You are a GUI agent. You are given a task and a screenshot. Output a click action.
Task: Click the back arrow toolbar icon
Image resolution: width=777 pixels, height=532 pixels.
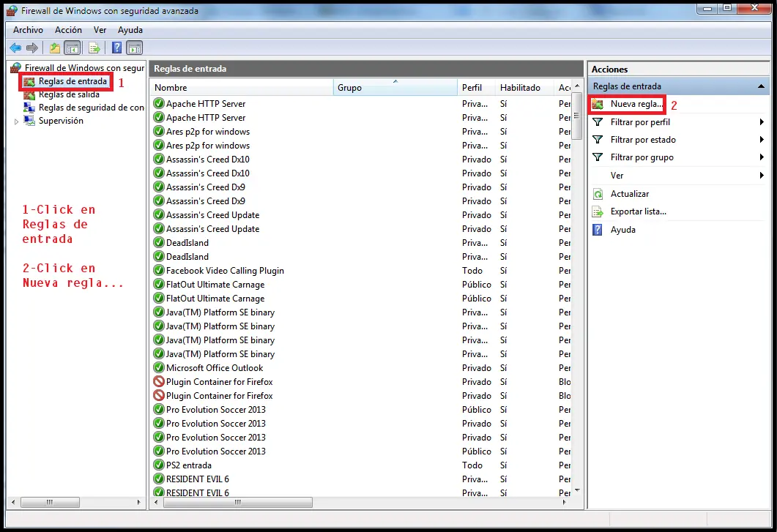click(x=15, y=48)
